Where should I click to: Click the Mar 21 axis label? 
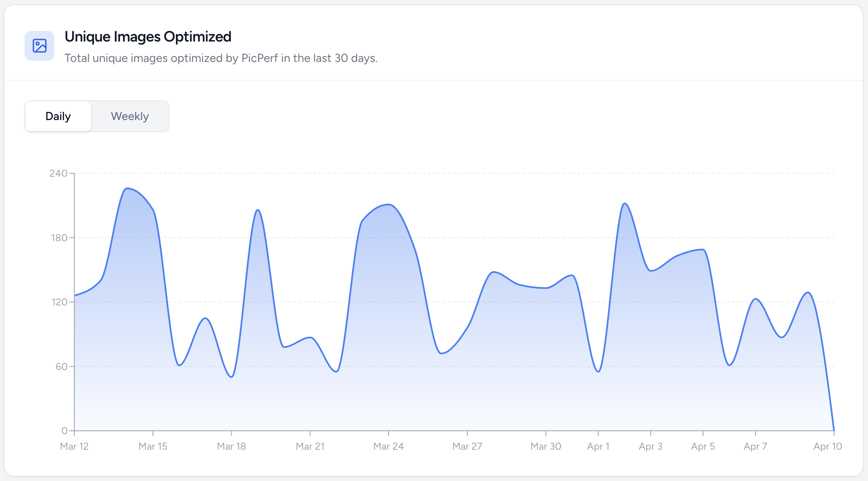[x=310, y=446]
